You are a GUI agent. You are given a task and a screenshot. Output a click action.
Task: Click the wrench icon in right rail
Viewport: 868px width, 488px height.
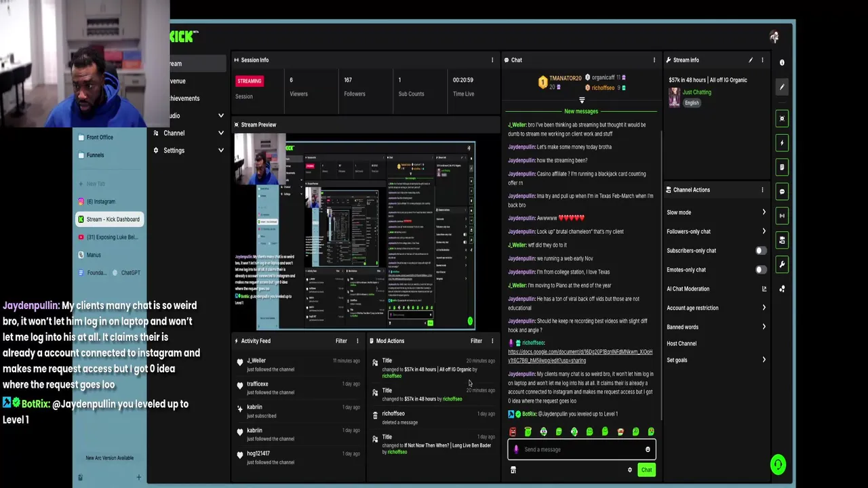782,264
